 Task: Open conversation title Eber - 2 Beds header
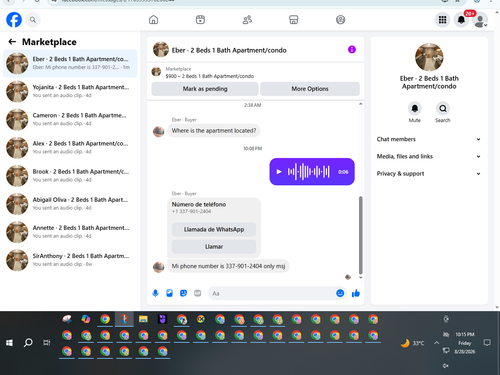click(x=229, y=50)
